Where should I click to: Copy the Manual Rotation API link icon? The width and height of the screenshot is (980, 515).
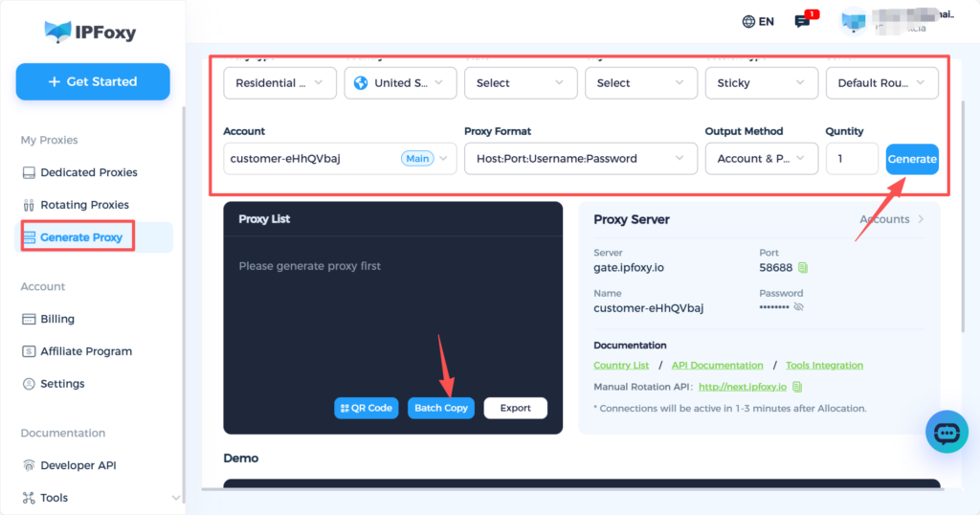point(797,387)
